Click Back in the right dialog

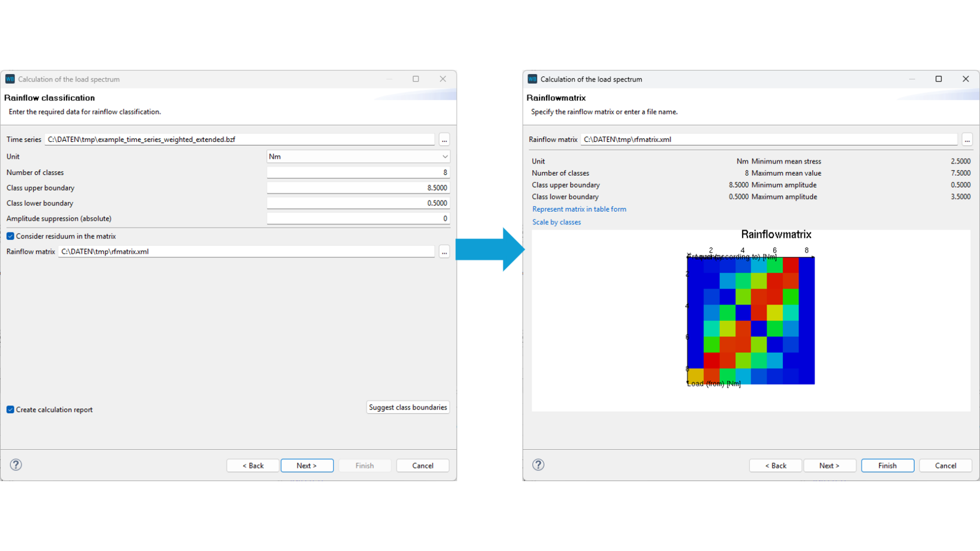[775, 466]
